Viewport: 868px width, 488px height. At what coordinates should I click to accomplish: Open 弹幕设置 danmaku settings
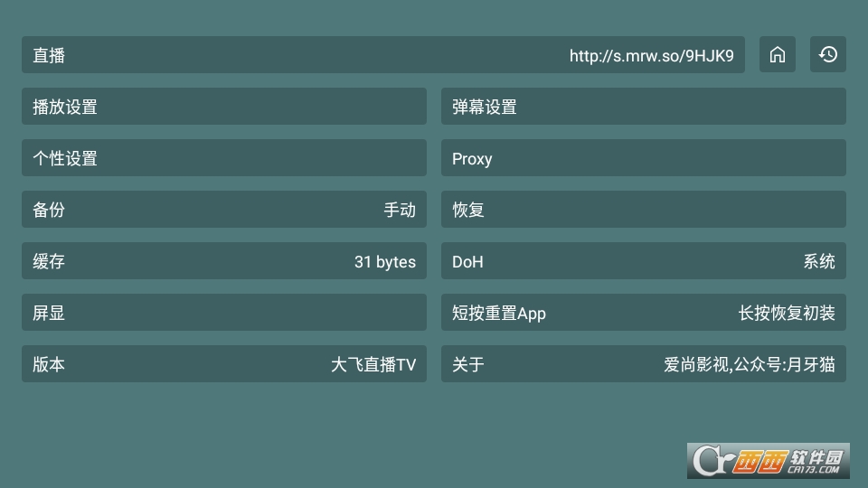click(x=643, y=107)
